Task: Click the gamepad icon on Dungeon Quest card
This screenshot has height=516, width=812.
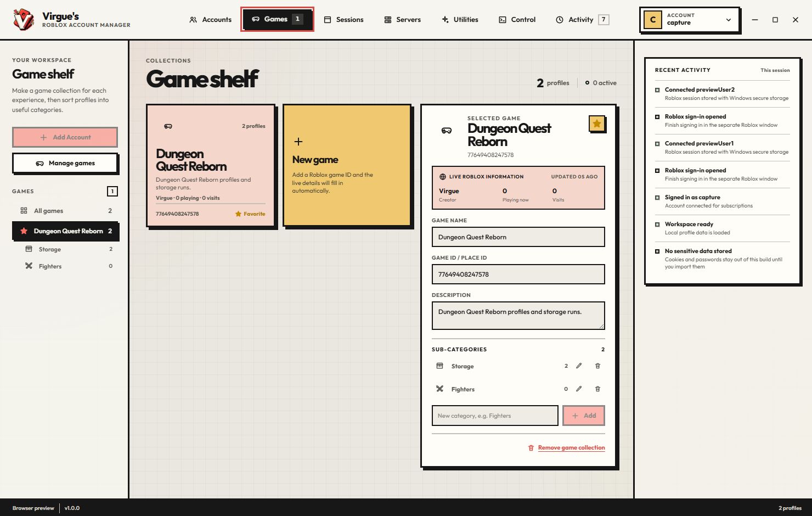Action: (x=168, y=126)
